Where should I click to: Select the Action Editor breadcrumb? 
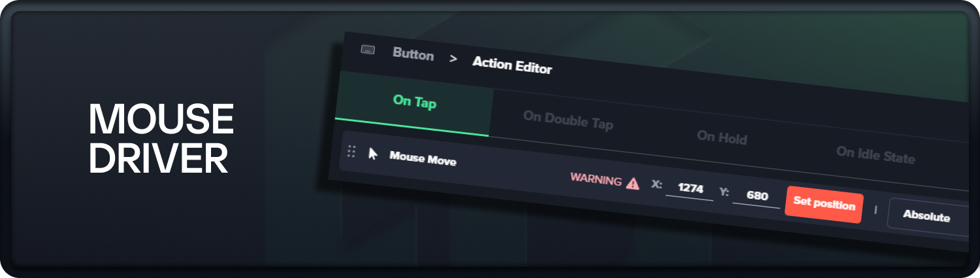[512, 65]
